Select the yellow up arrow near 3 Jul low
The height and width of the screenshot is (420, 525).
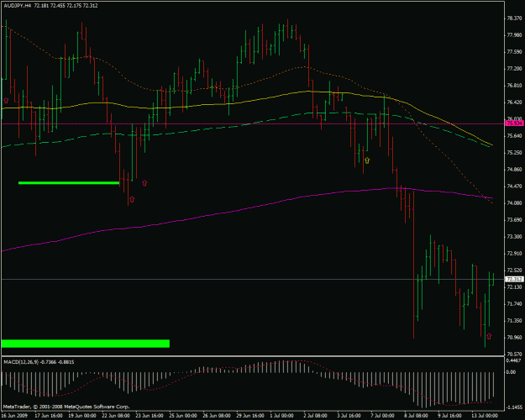pyautogui.click(x=367, y=160)
